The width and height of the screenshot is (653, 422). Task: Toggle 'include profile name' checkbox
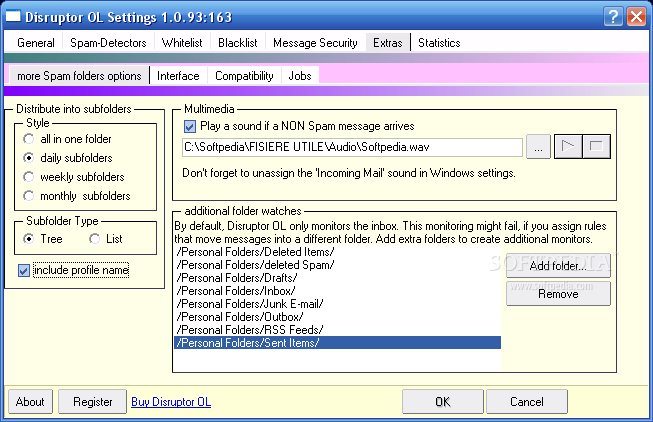[73, 270]
